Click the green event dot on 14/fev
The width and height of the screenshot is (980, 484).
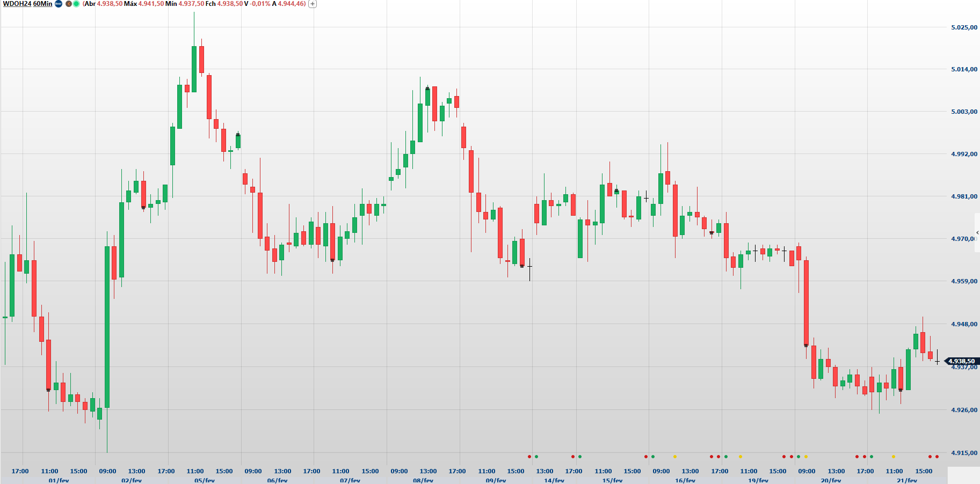(x=536, y=457)
